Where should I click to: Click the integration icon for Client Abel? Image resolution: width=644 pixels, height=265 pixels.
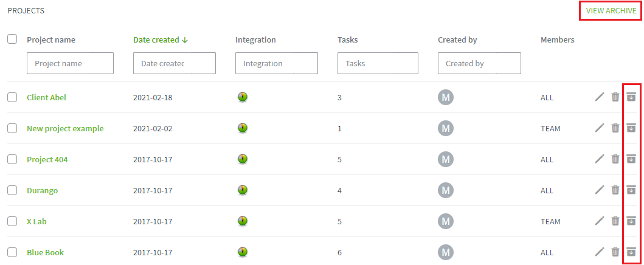pyautogui.click(x=243, y=97)
